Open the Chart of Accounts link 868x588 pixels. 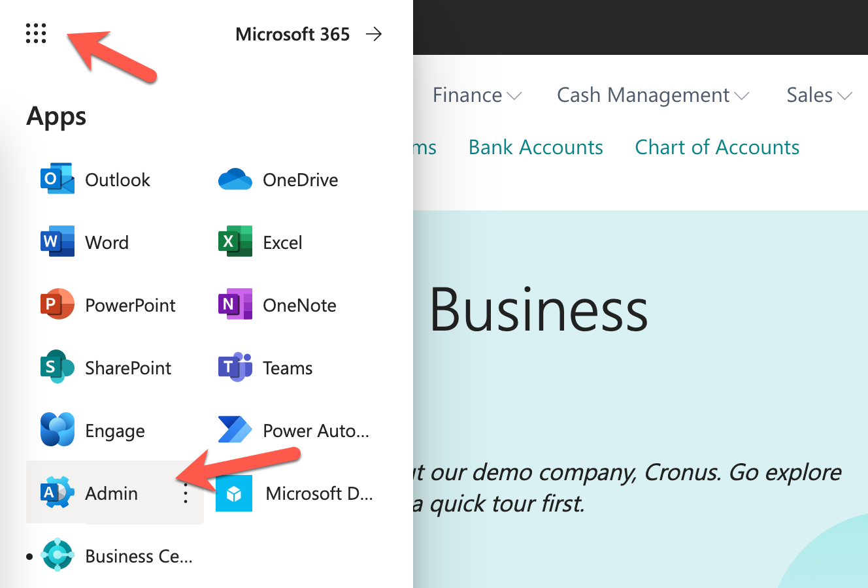[717, 147]
